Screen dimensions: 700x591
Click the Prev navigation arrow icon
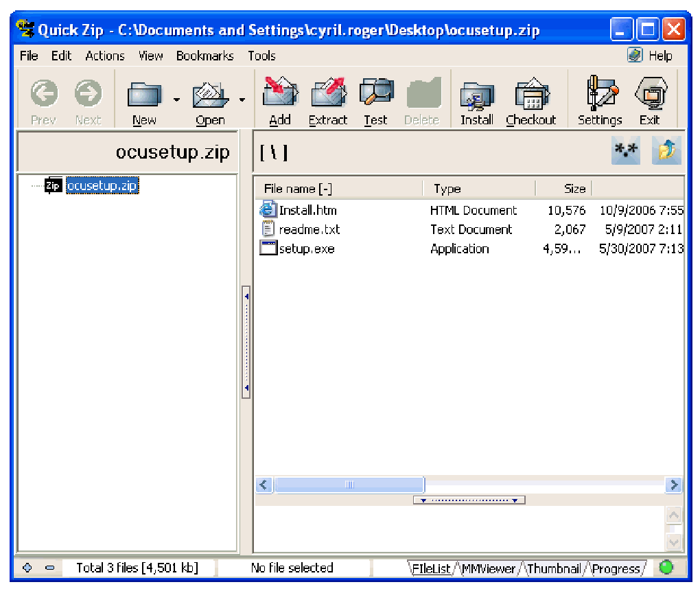(x=44, y=93)
